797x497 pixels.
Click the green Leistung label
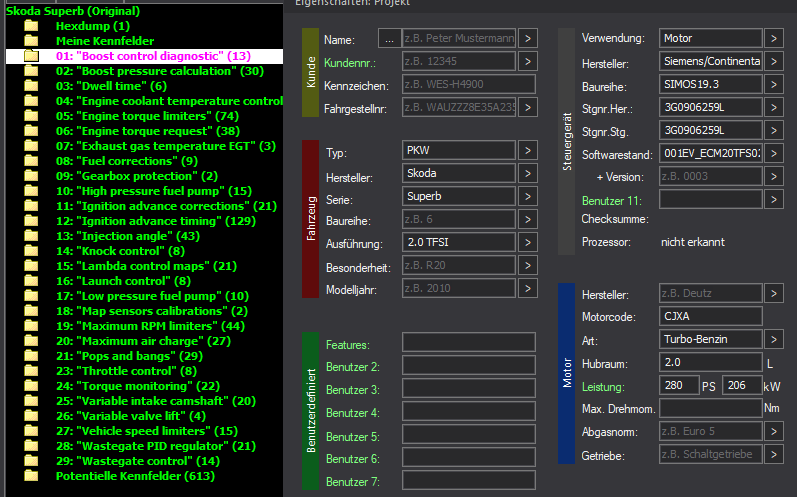pos(602,387)
